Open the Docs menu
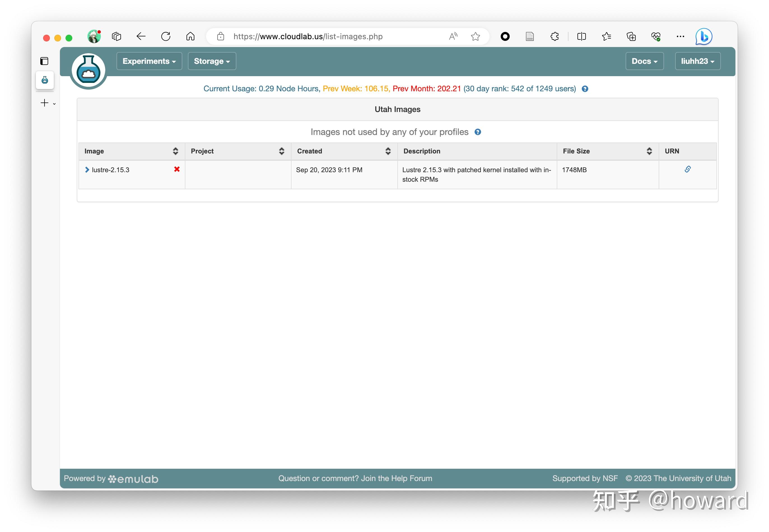 tap(644, 61)
